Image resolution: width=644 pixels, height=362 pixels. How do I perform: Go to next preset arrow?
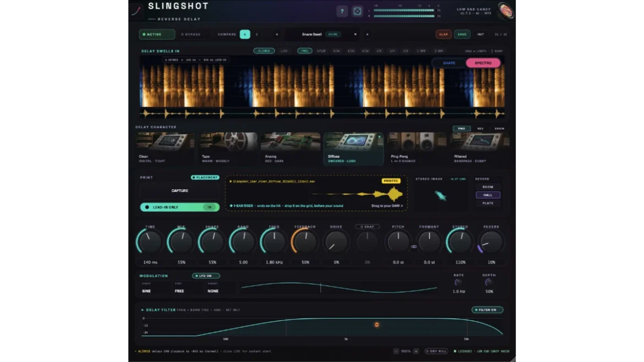367,35
